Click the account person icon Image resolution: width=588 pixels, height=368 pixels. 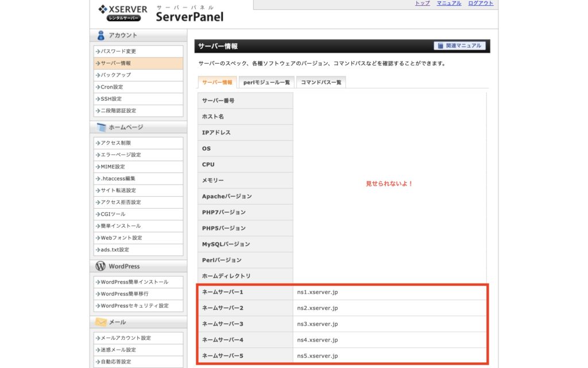(x=100, y=35)
